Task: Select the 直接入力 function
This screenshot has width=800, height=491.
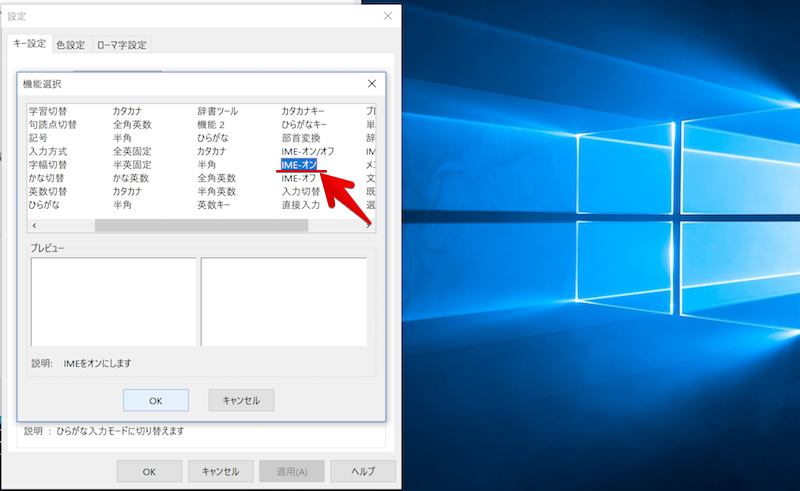Action: pos(301,204)
